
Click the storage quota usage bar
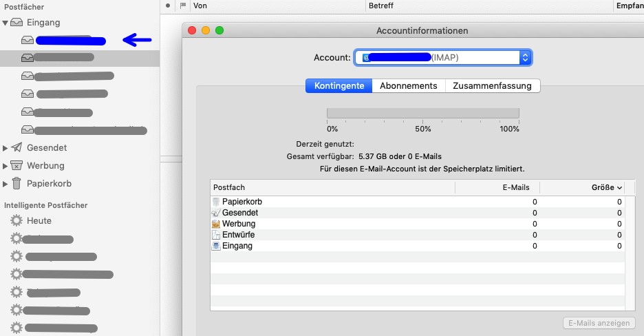[x=422, y=114]
